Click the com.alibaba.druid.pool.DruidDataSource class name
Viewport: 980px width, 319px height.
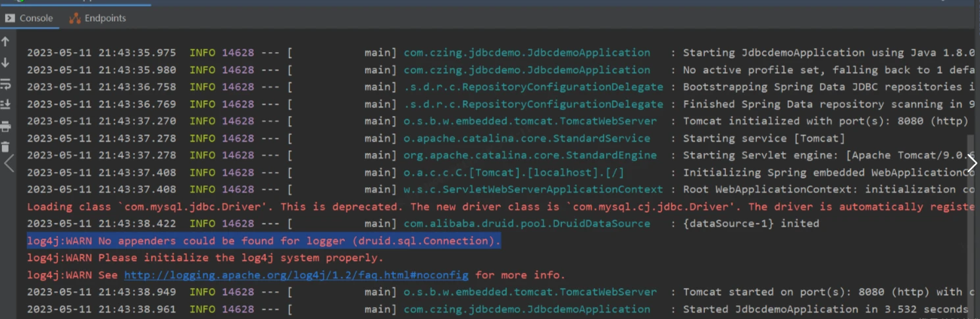coord(527,224)
